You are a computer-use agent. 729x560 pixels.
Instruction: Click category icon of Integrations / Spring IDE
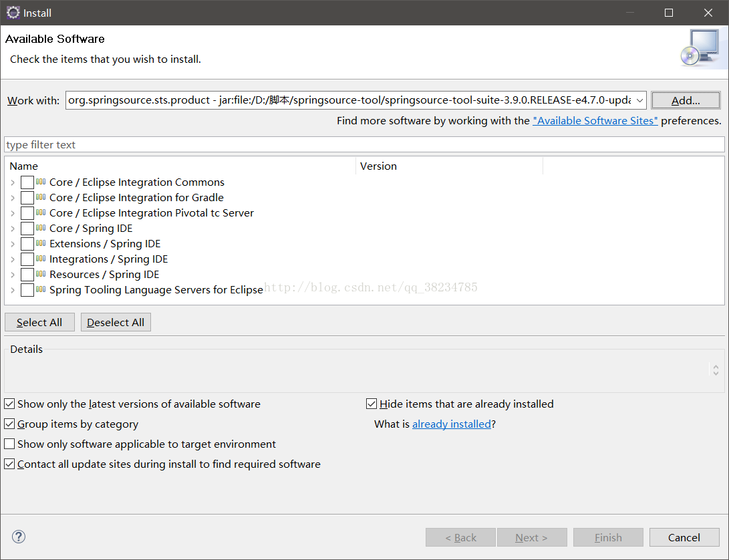(41, 259)
